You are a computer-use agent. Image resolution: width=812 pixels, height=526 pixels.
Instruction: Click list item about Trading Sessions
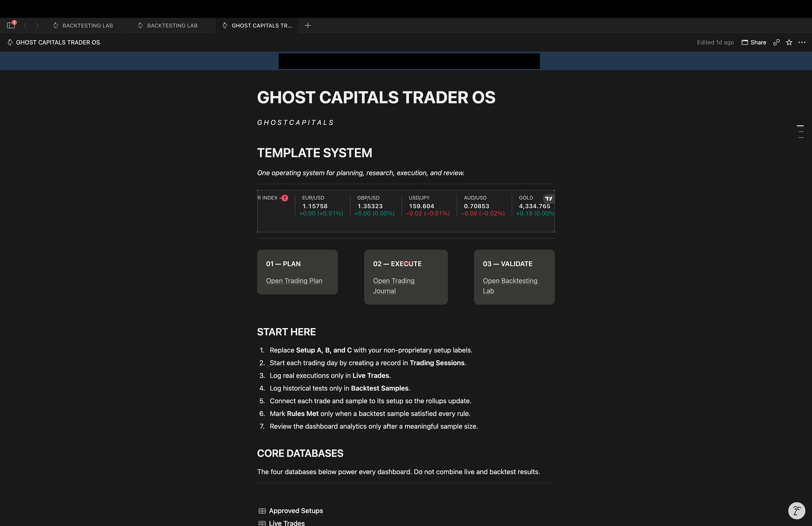[x=368, y=363]
